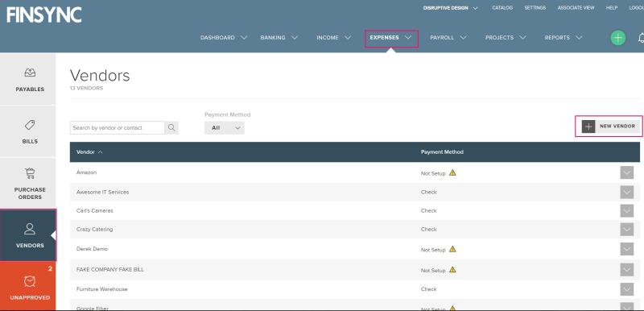This screenshot has width=644, height=311.
Task: Open the Payables sidebar section
Action: (x=28, y=79)
